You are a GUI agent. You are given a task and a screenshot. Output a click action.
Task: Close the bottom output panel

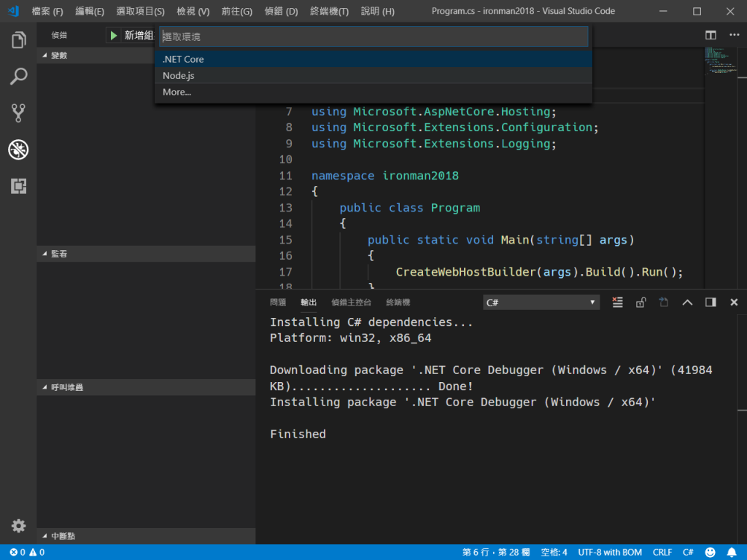point(734,302)
